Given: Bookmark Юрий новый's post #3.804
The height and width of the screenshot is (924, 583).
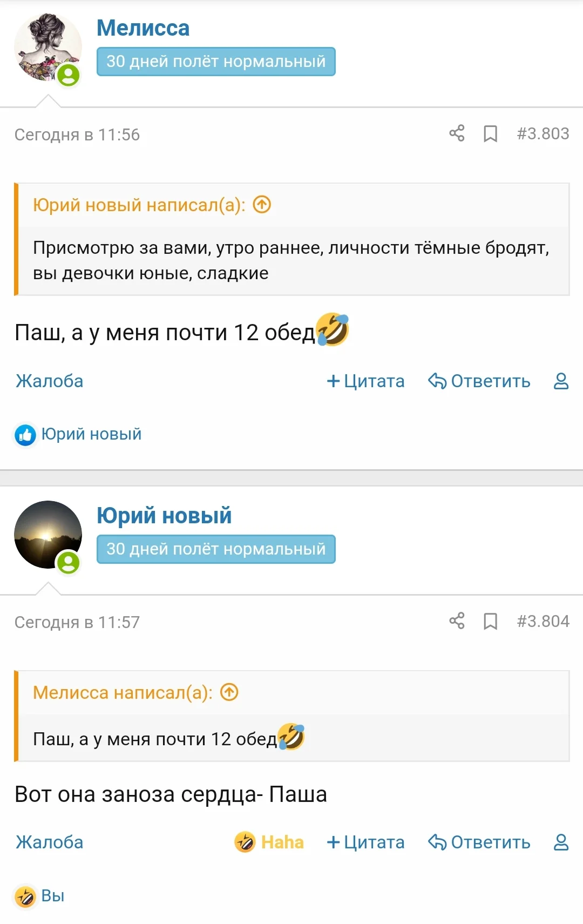Looking at the screenshot, I should 490,621.
